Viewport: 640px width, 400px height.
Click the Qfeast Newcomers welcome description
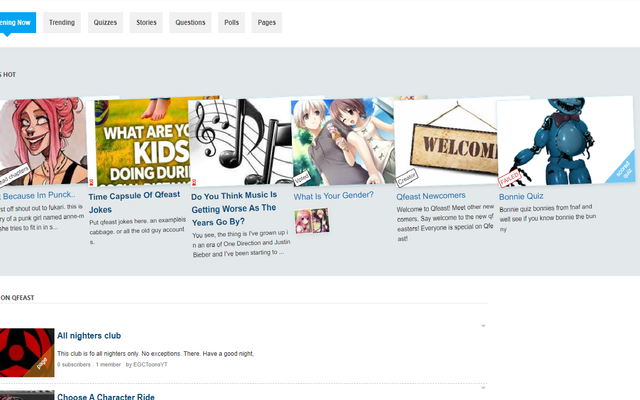coord(445,223)
